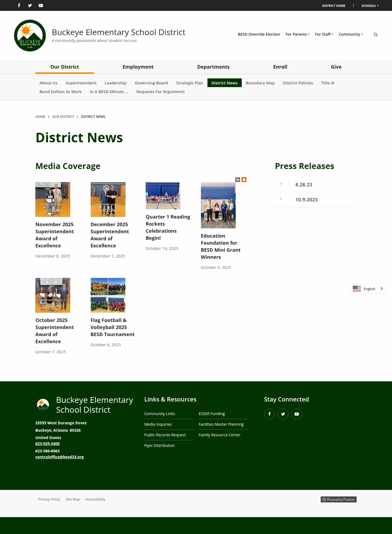392x534 pixels.
Task: Select the Give main tab
Action: [x=336, y=67]
